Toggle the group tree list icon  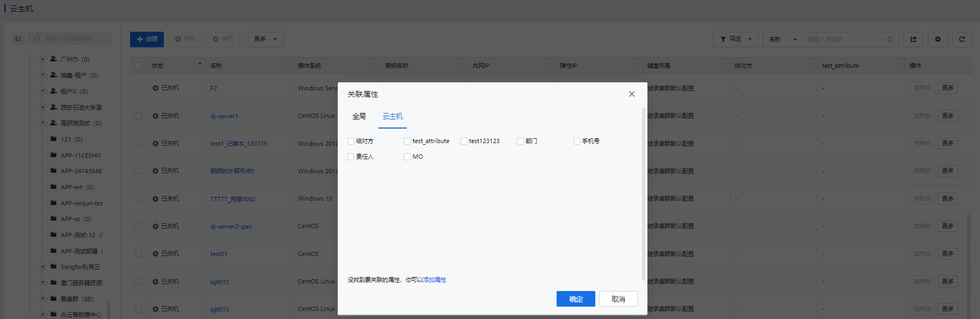pyautogui.click(x=18, y=39)
